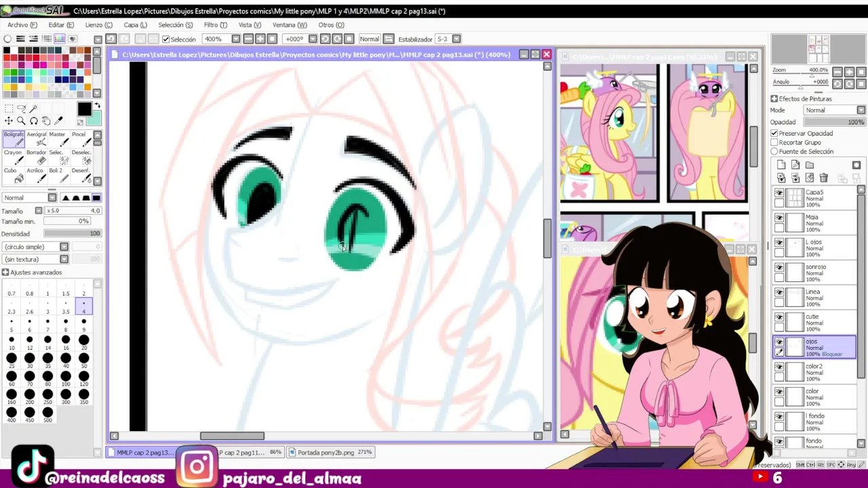
Task: Hide the Linea layer
Action: click(779, 293)
